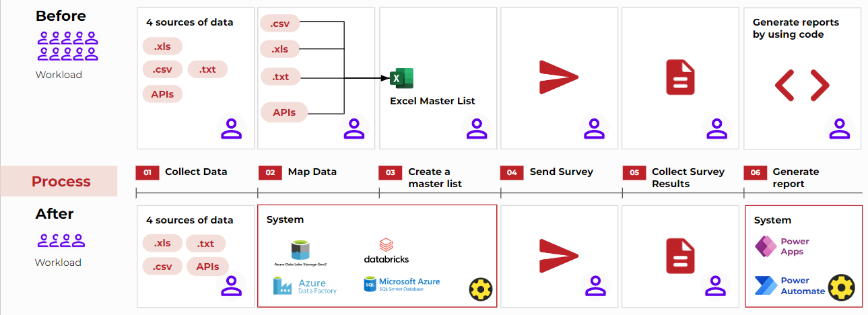Select the .txt pill in Map Data box
868x315 pixels.
tap(281, 77)
